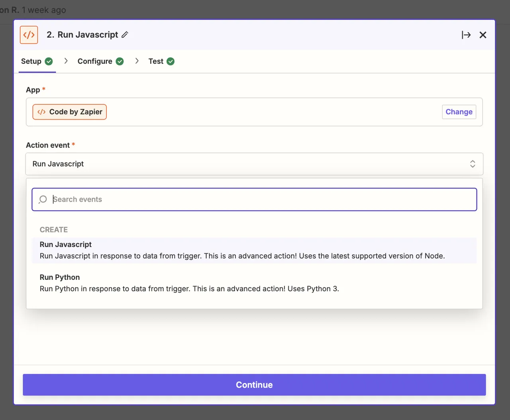Click the Configure green checkmark status icon
Screen dimensions: 510x420
[x=120, y=61]
